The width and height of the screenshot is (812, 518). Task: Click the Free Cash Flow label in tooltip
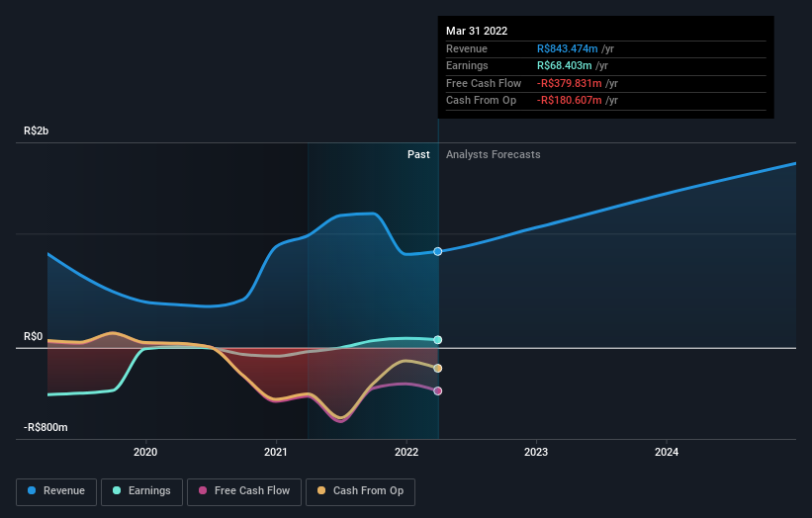[x=484, y=83]
